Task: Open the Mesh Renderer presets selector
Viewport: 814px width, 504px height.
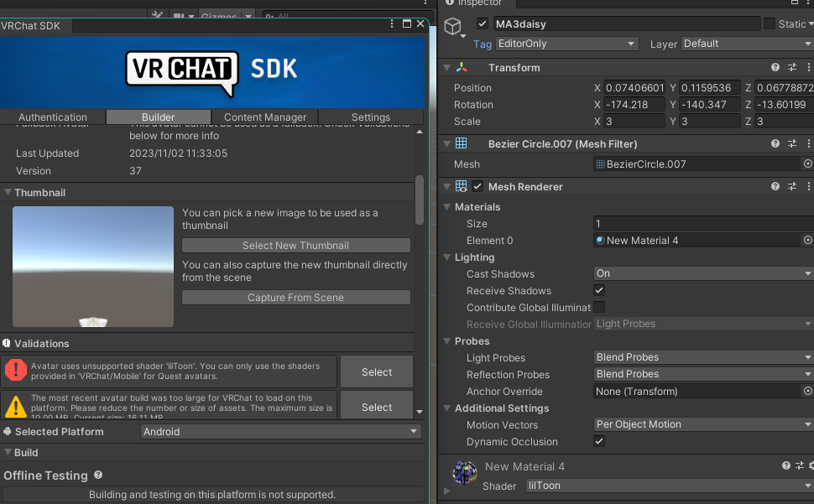Action: (792, 186)
